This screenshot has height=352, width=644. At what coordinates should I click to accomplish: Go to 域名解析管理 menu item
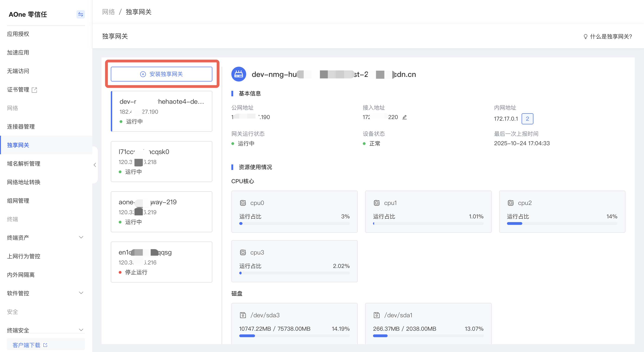23,164
